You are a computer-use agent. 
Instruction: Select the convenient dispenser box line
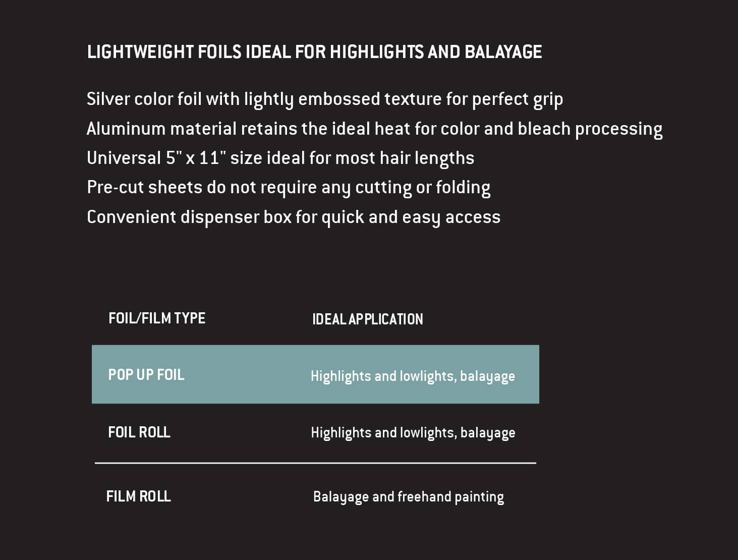tap(293, 217)
